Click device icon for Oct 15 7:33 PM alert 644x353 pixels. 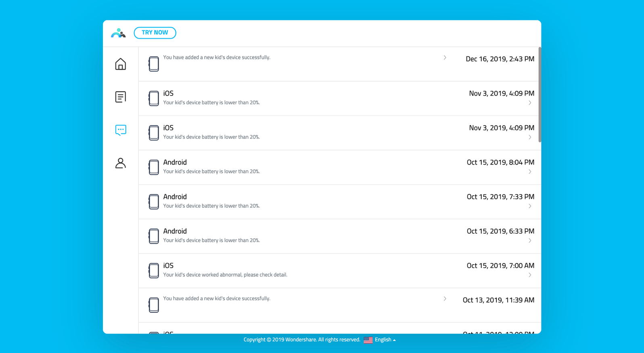click(x=154, y=202)
